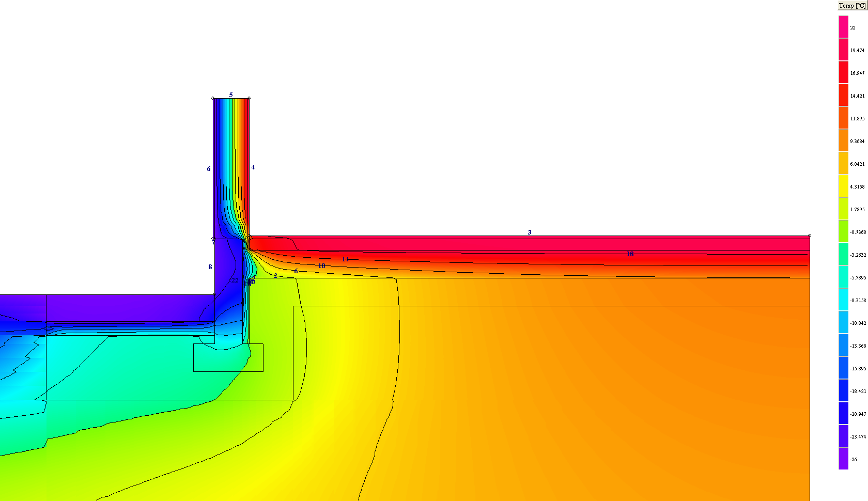The height and width of the screenshot is (501, 868).
Task: Click the legend value -18.421
Action: click(858, 392)
